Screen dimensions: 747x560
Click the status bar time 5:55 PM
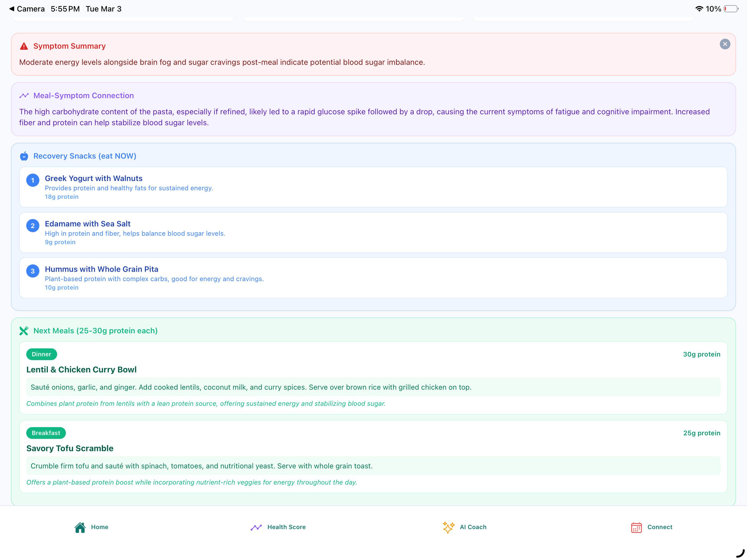(x=65, y=9)
